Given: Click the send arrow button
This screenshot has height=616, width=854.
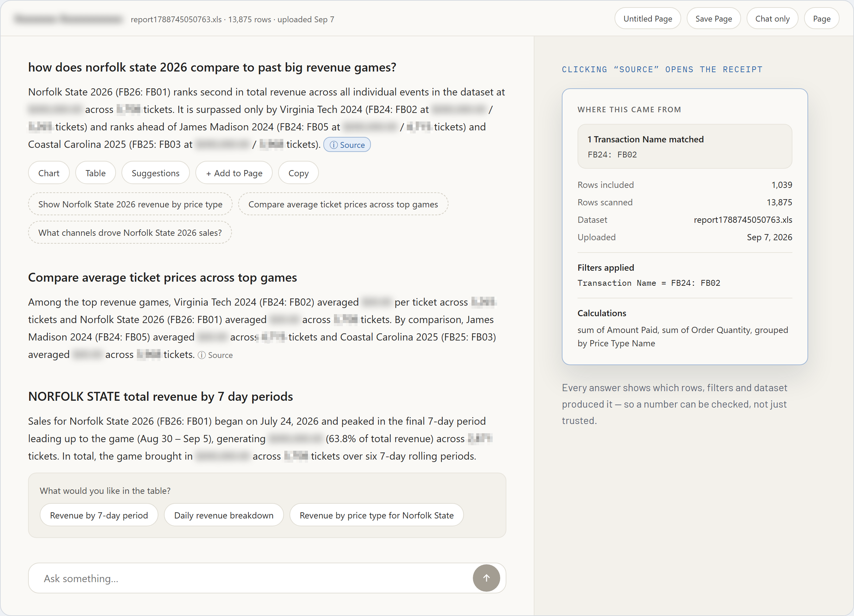Looking at the screenshot, I should 486,578.
